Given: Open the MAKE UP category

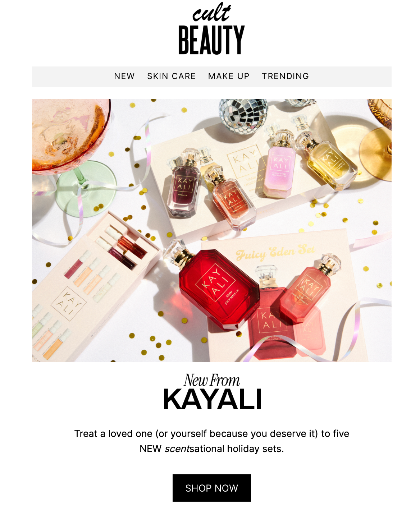Looking at the screenshot, I should click(229, 76).
